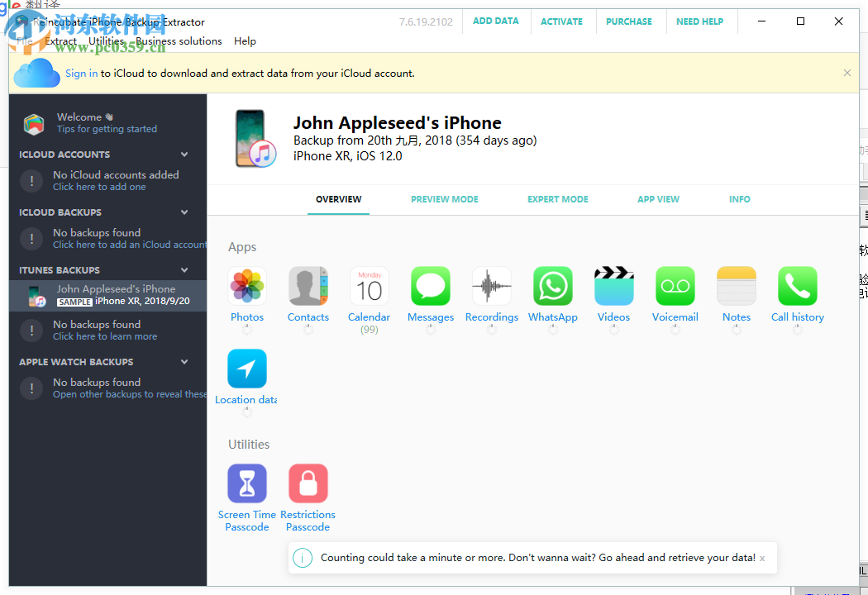868x595 pixels.
Task: Switch to the PREVIEW MODE tab
Action: pyautogui.click(x=444, y=199)
